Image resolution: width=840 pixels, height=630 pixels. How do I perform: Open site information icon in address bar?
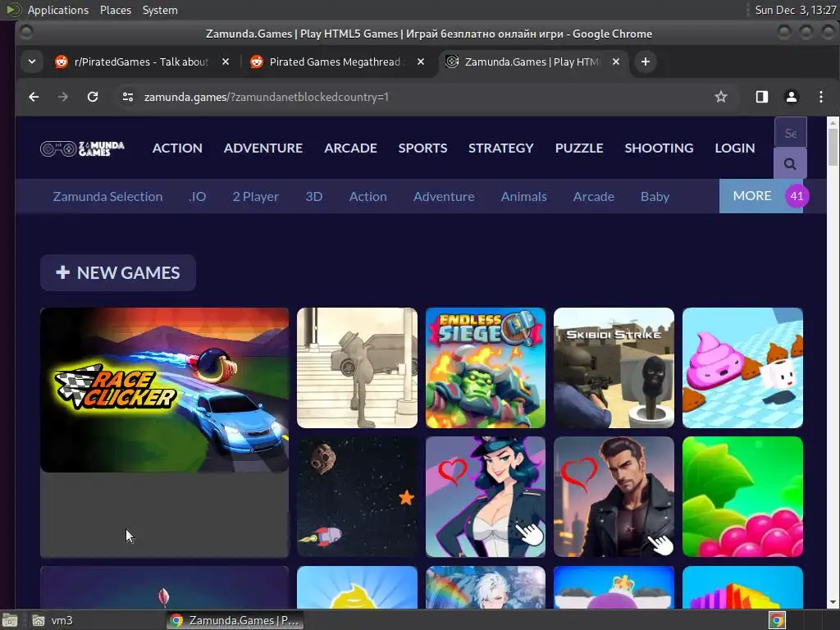point(127,97)
